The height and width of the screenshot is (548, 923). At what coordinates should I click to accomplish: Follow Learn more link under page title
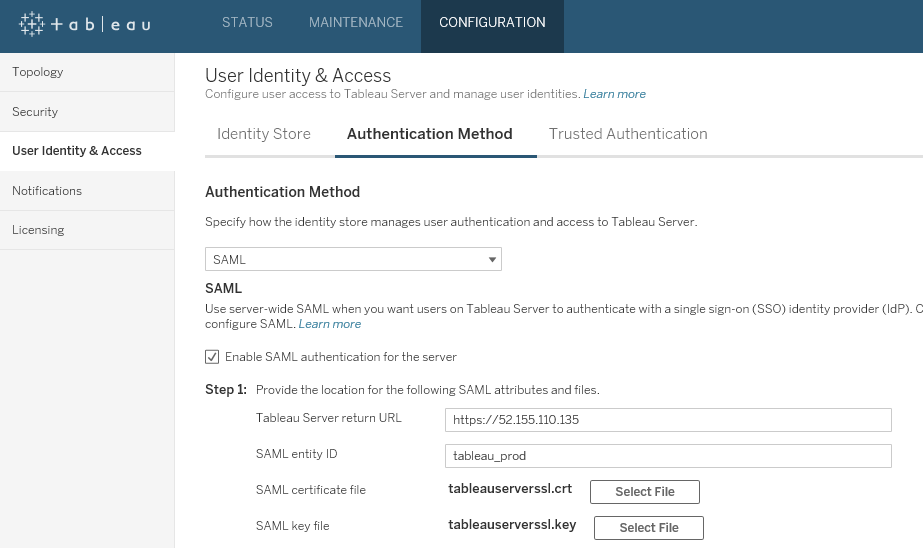pos(614,94)
